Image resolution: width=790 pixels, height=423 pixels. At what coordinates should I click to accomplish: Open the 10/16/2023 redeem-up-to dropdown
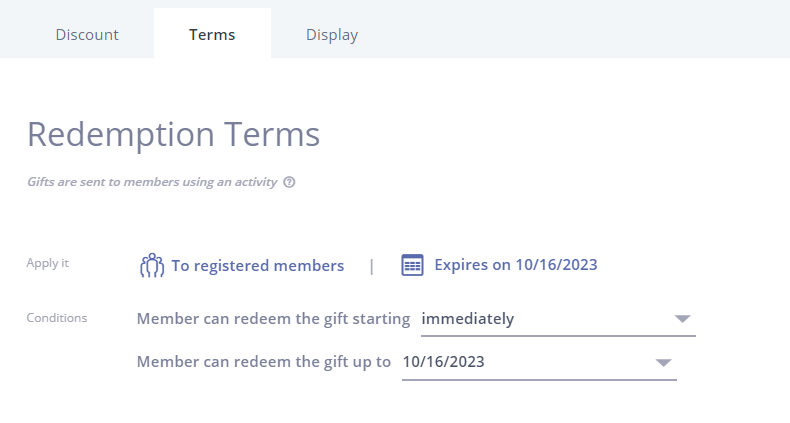[539, 363]
